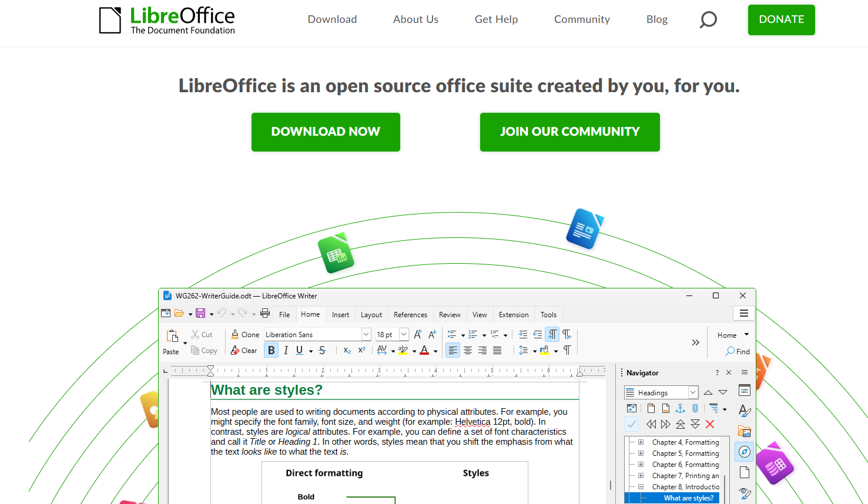Click the LibreOffice logo in the header
Image resolution: width=868 pixels, height=504 pixels.
coord(167,20)
